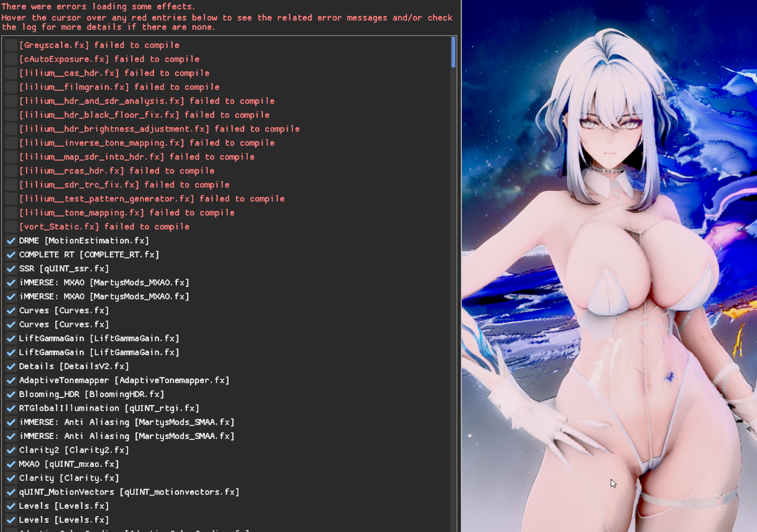
Task: Toggle Details DetailsV2.fx checkbox
Action: pos(11,366)
